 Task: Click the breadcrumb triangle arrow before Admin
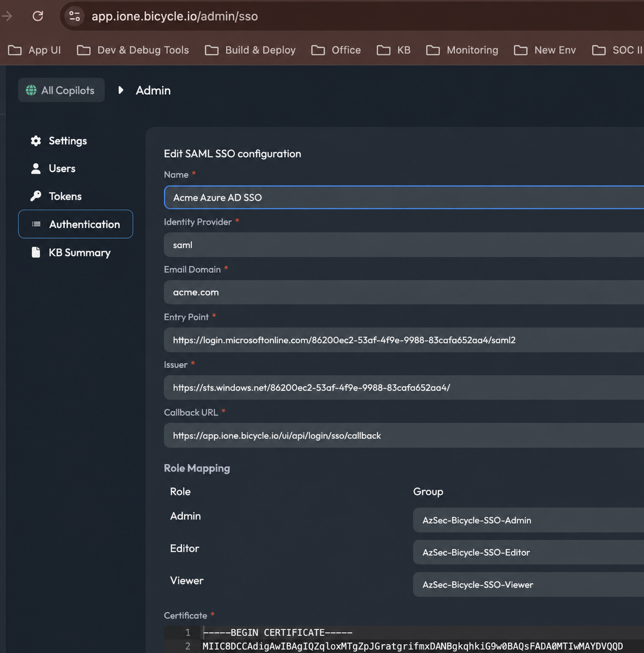[x=121, y=90]
